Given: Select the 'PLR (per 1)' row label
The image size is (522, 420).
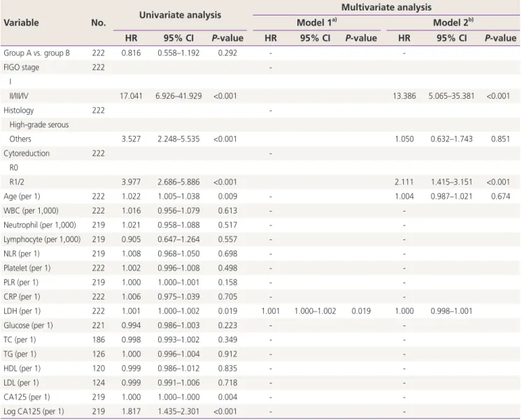Looking at the screenshot, I should (x=21, y=282).
